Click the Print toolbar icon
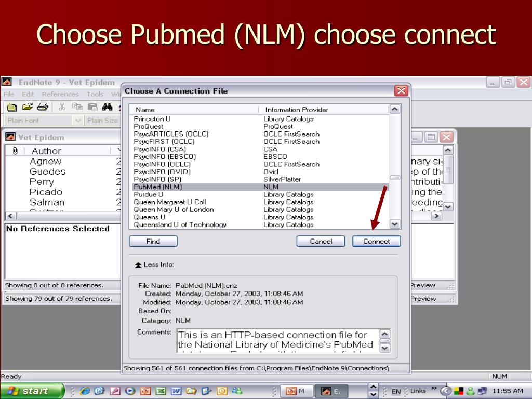This screenshot has width=532, height=399. point(43,107)
